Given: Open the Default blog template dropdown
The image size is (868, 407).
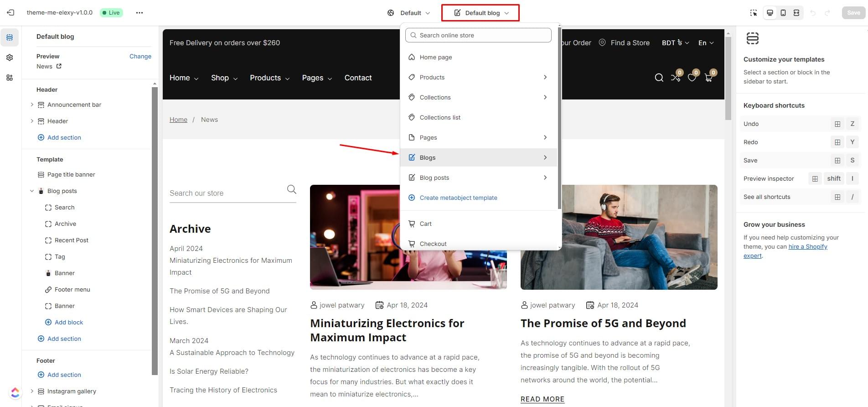Looking at the screenshot, I should pos(480,13).
